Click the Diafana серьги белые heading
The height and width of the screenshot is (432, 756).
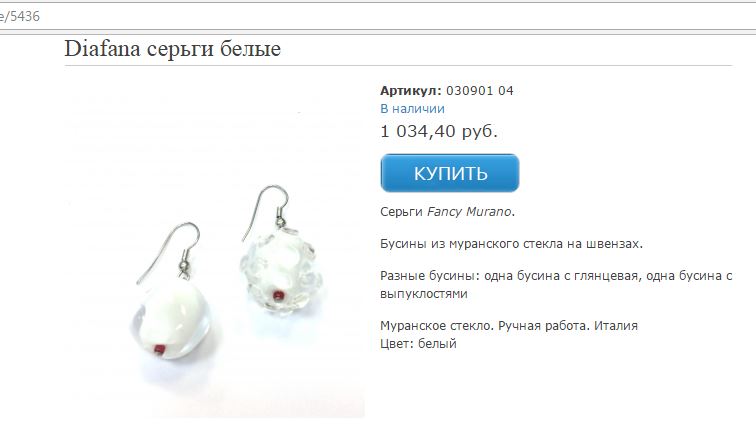pyautogui.click(x=173, y=49)
